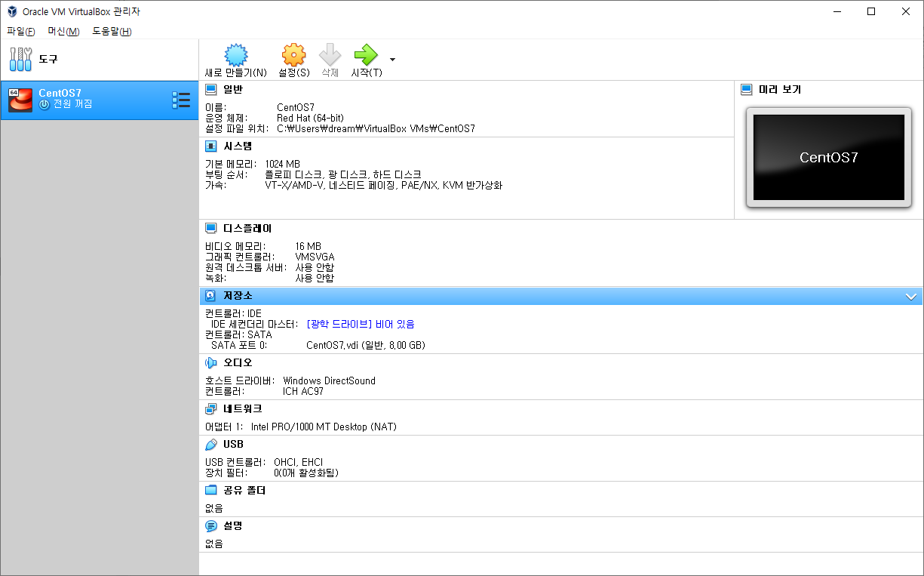Click the 디스플레이 section monitor icon
Viewport: 924px width, 576px height.
pyautogui.click(x=211, y=228)
